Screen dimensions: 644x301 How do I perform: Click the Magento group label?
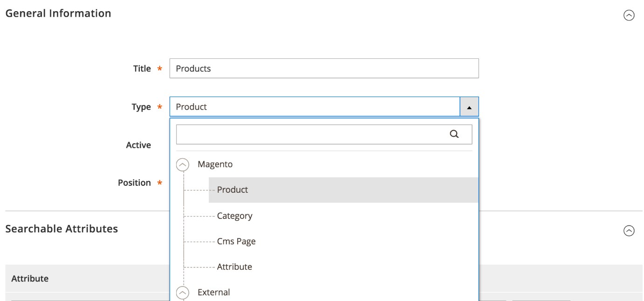(215, 164)
